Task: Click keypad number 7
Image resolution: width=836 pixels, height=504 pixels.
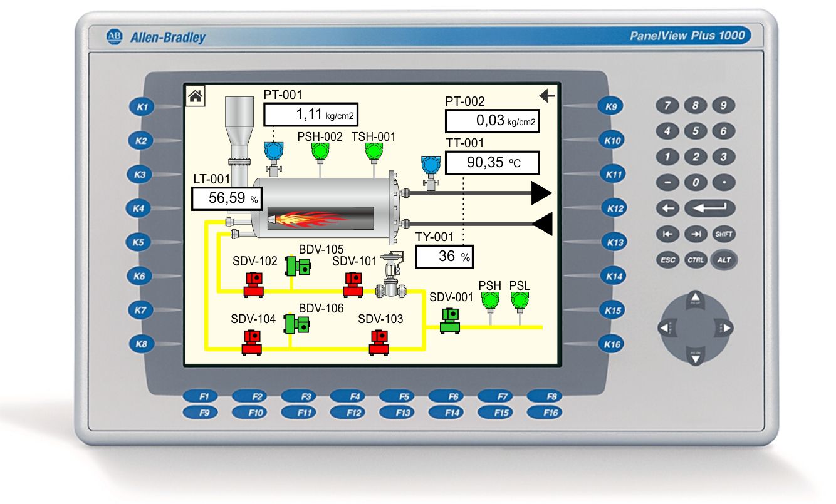Action: 668,106
